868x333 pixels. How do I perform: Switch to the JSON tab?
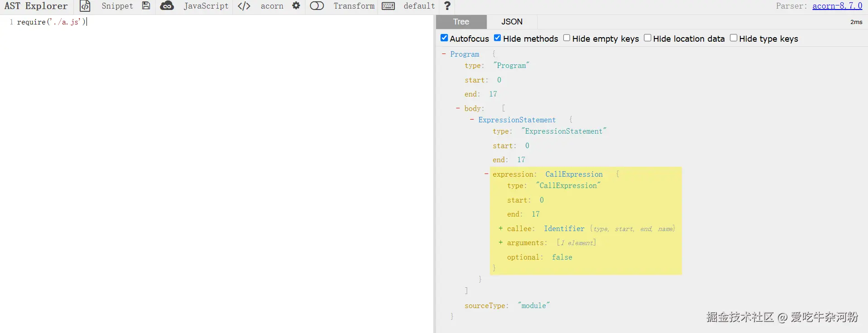[512, 22]
